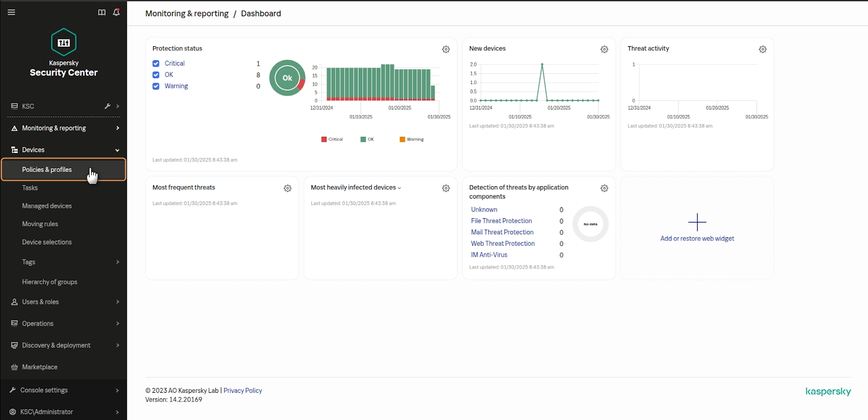Open Most frequent threats settings gear

pos(288,188)
